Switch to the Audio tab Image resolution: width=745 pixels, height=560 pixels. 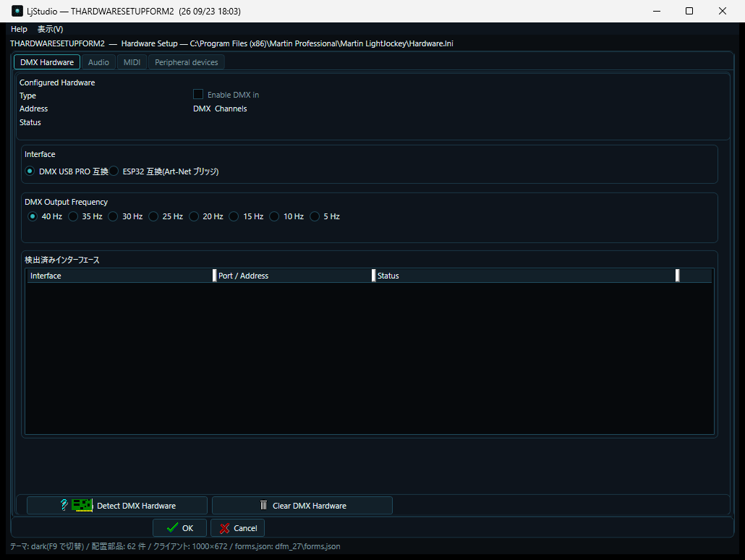click(x=98, y=62)
